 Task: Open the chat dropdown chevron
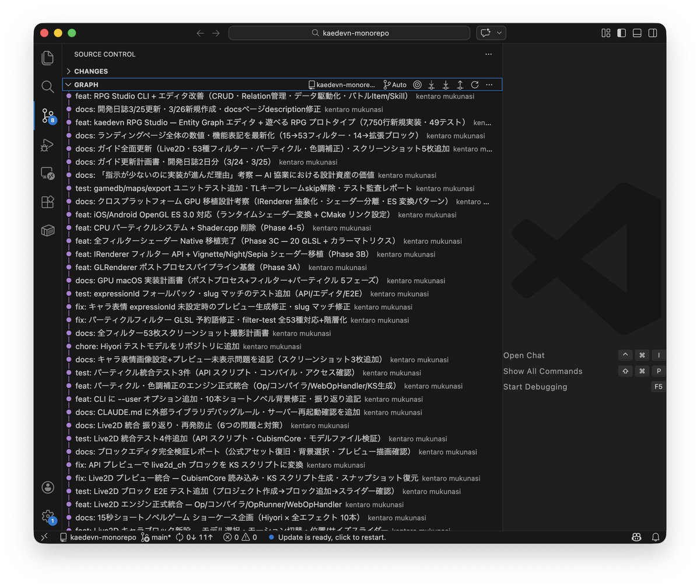click(499, 33)
